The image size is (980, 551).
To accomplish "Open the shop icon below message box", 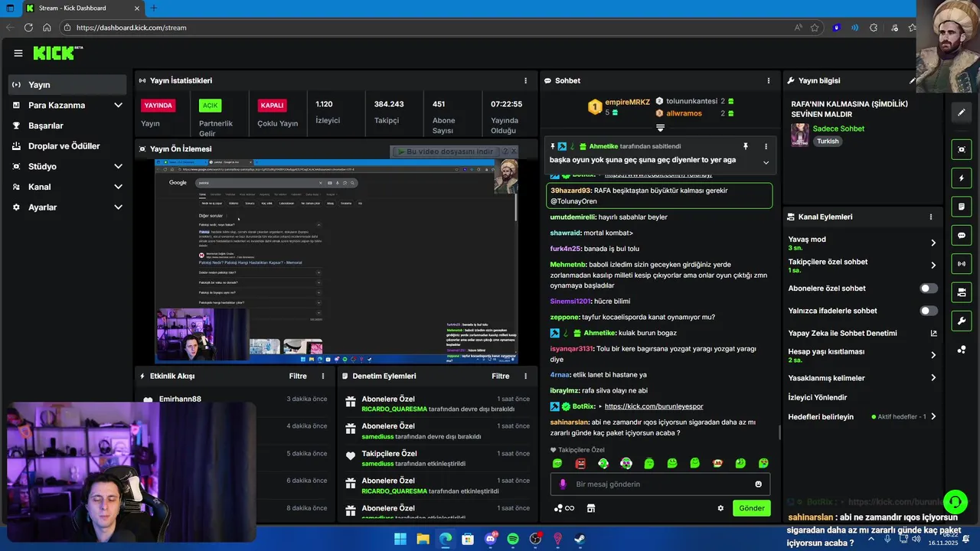I will 590,508.
